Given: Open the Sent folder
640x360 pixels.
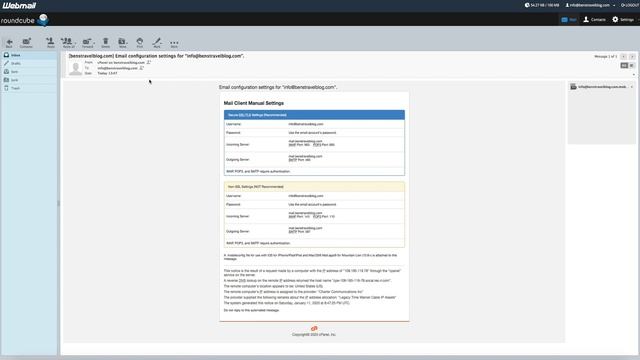Looking at the screenshot, I should pos(29,71).
